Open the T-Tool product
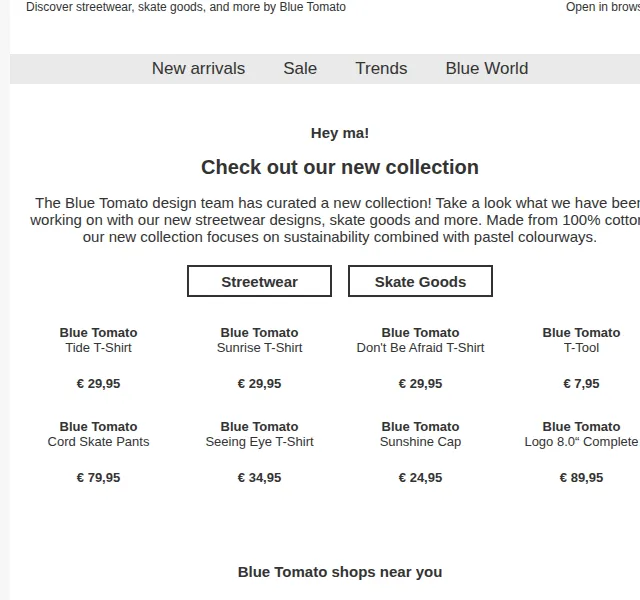Image resolution: width=640 pixels, height=600 pixels. coord(581,348)
